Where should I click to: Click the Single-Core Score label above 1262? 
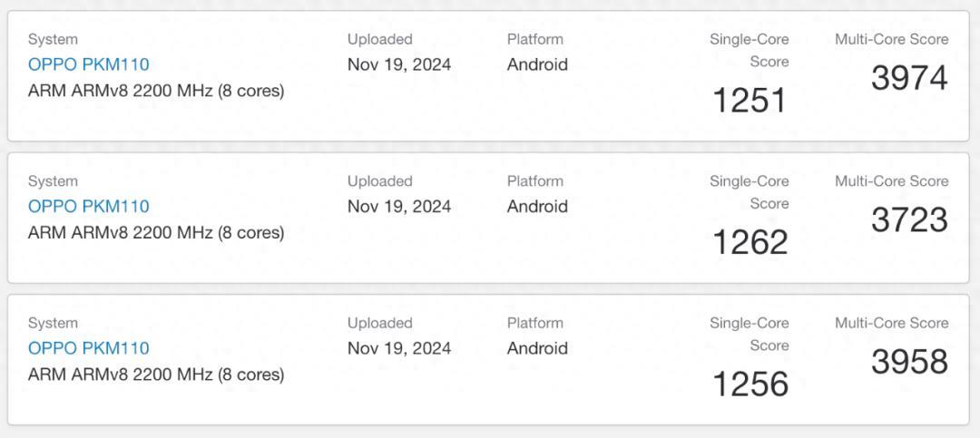[750, 191]
